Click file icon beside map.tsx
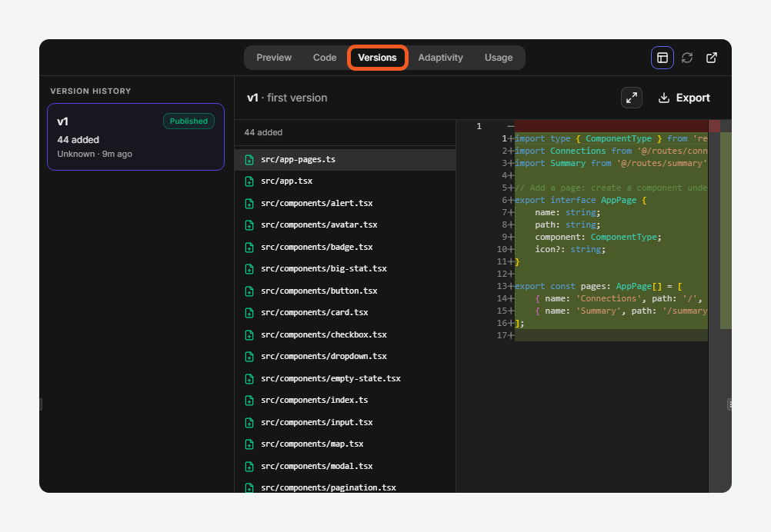The width and height of the screenshot is (771, 532). (x=249, y=444)
